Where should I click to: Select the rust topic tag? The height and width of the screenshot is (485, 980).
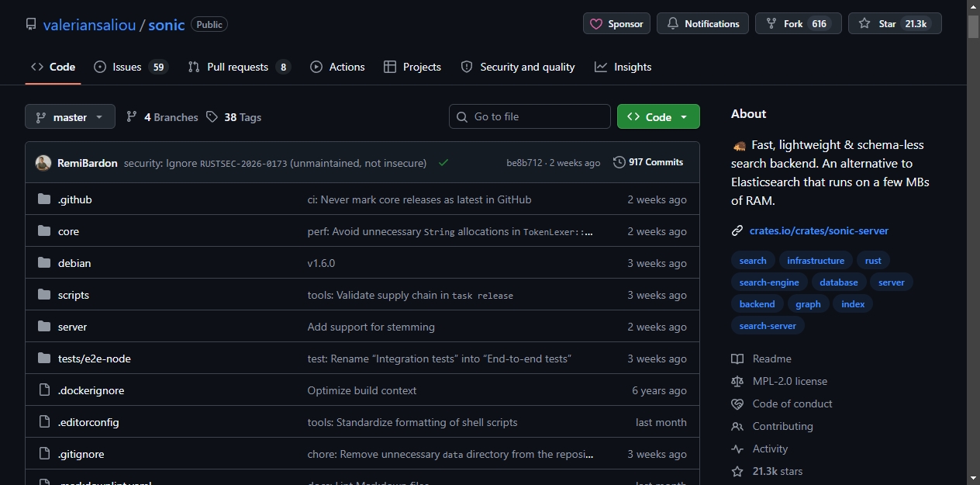click(873, 261)
